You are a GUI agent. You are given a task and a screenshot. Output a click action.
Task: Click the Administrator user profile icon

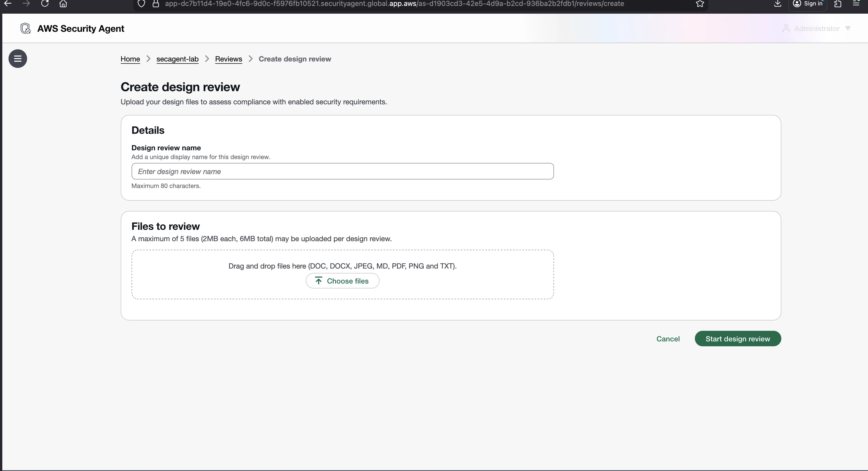pos(786,28)
